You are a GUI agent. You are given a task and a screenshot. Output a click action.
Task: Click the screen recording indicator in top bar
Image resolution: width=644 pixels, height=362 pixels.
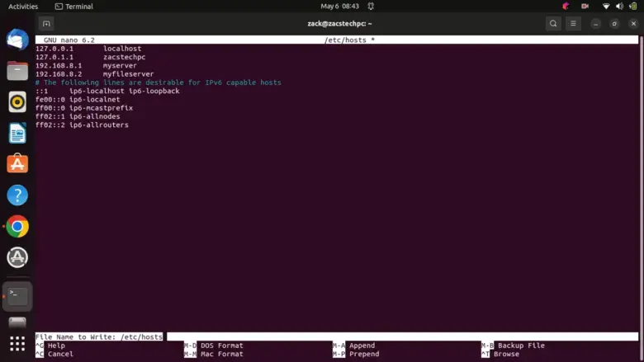tap(585, 7)
